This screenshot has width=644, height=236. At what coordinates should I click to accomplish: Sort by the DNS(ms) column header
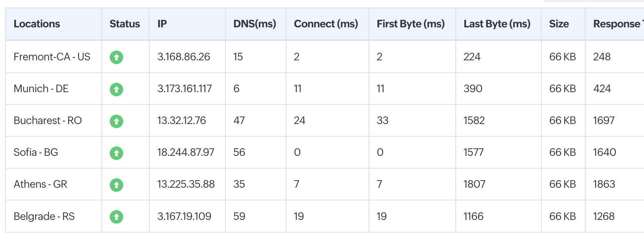click(255, 24)
